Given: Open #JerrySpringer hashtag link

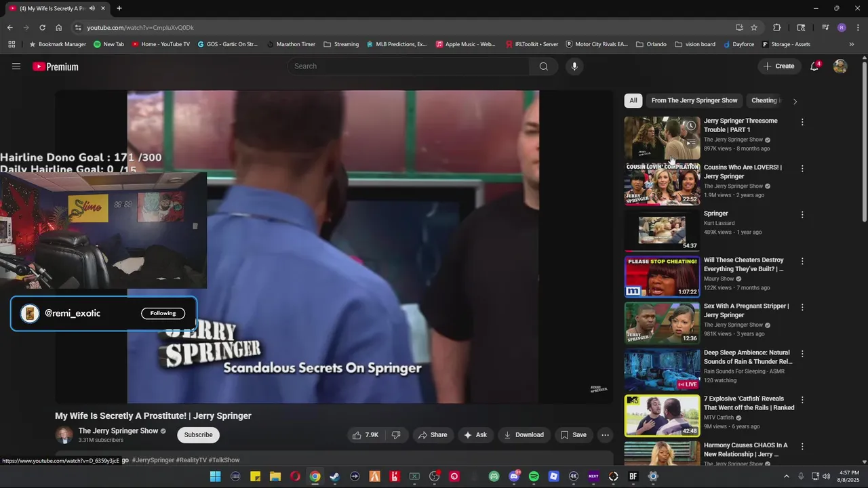Looking at the screenshot, I should point(153,460).
